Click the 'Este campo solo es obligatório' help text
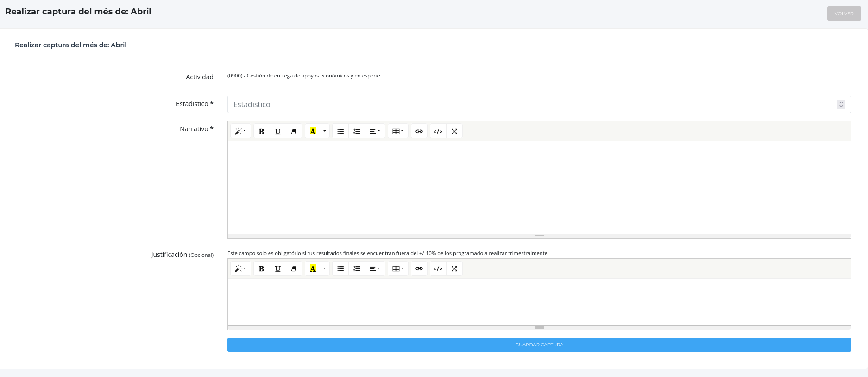Viewport: 868px width, 377px height. (388, 253)
